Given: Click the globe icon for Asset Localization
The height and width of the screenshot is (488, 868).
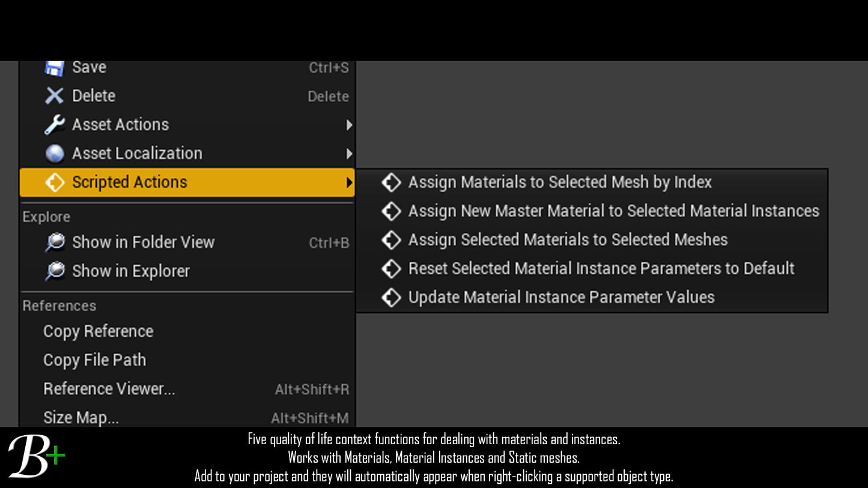Looking at the screenshot, I should coord(55,154).
